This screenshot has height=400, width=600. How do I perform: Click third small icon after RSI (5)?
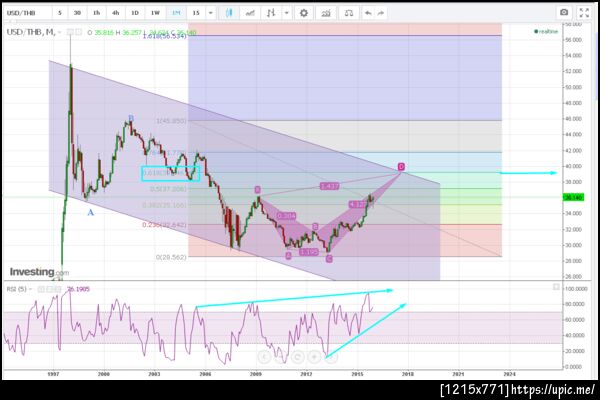(57, 289)
